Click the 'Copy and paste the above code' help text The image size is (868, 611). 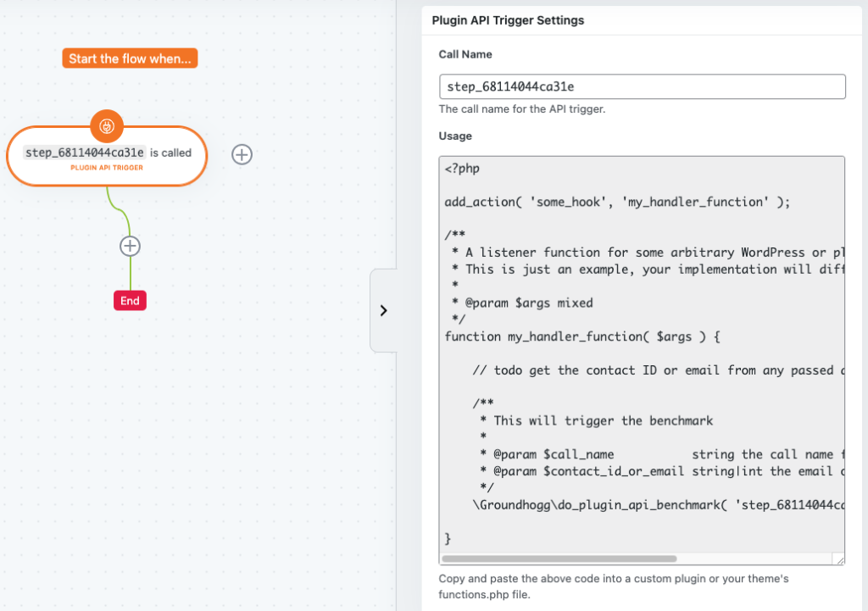[x=614, y=586]
